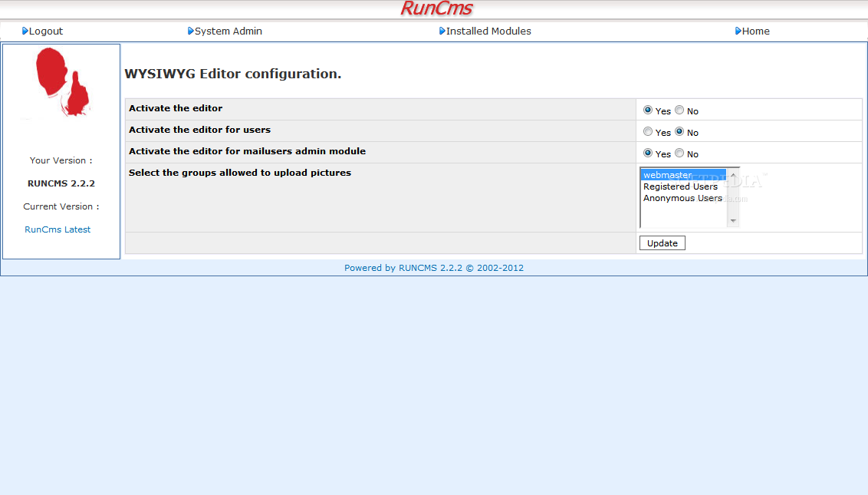This screenshot has width=868, height=495.
Task: Click the 'Activate the editor for users' label
Action: point(200,130)
